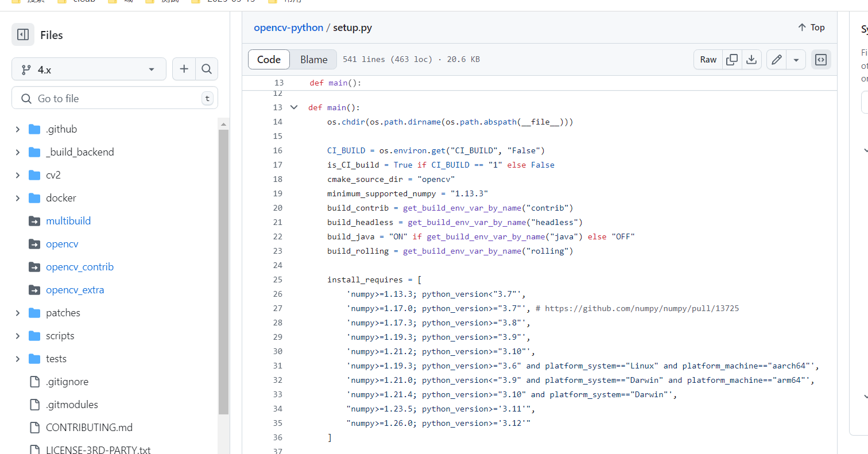Expand the _build_backend folder chevron

(18, 152)
